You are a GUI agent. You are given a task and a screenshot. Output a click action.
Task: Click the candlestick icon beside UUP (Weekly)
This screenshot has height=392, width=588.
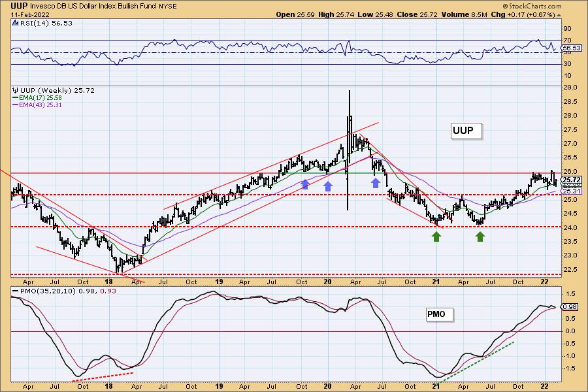(x=16, y=90)
